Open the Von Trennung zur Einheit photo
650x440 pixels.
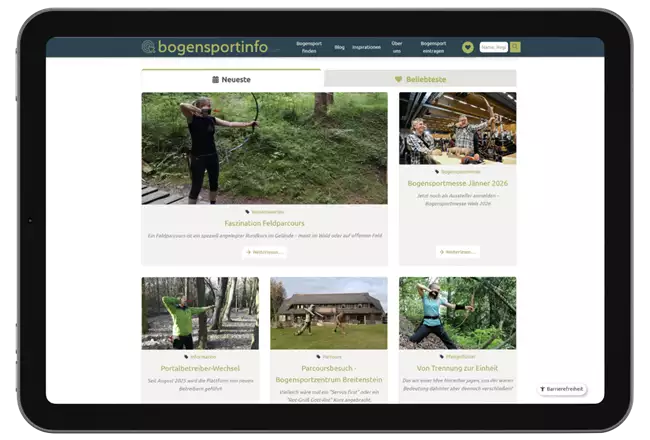pyautogui.click(x=458, y=313)
